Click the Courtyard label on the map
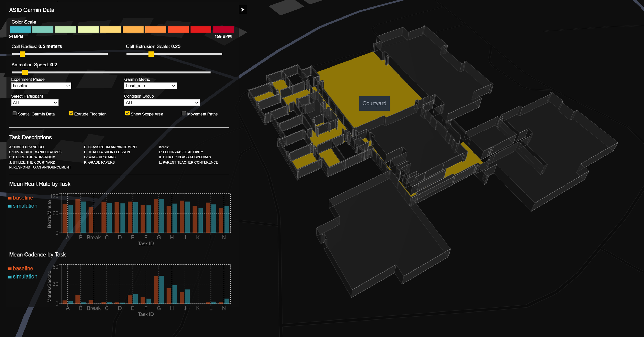This screenshot has height=337, width=644. [374, 103]
